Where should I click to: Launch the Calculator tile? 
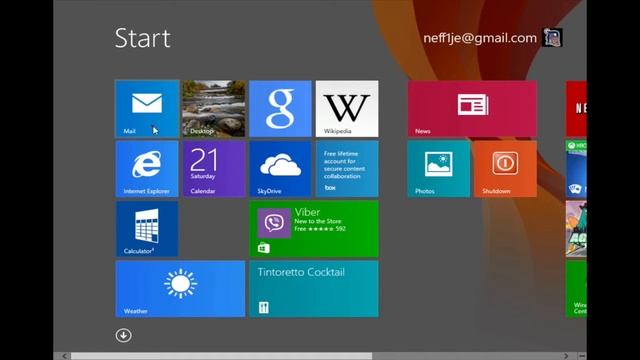[147, 229]
